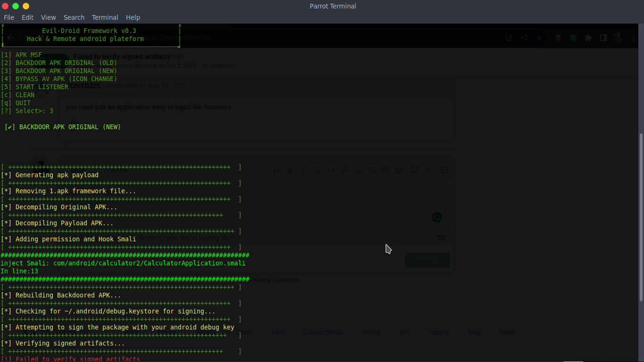Insert a hyperlink using the link icon

coord(345,170)
